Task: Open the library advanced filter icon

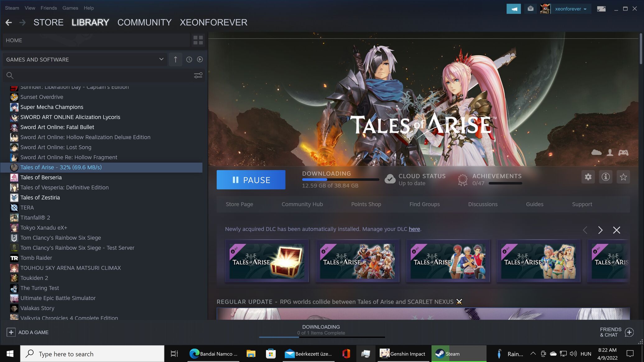Action: tap(198, 75)
